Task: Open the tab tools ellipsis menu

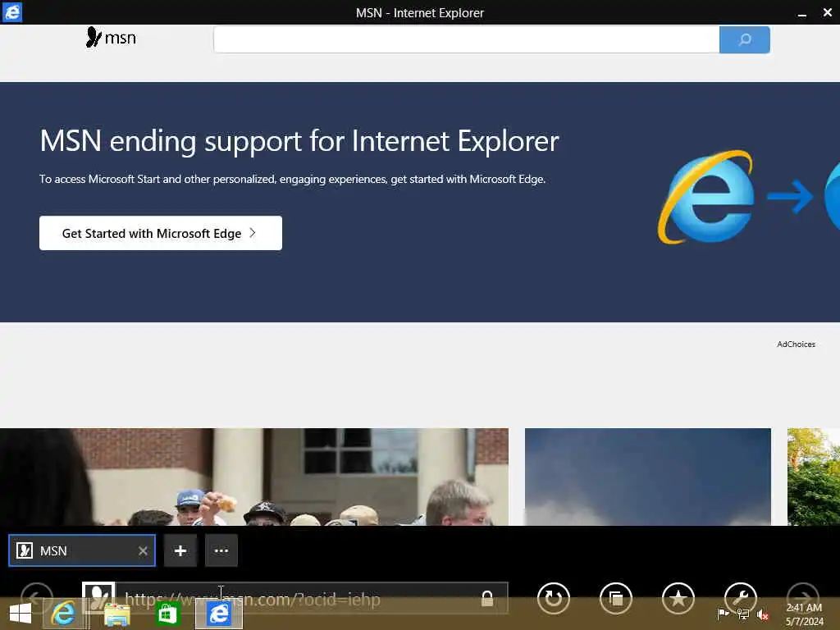Action: [221, 550]
